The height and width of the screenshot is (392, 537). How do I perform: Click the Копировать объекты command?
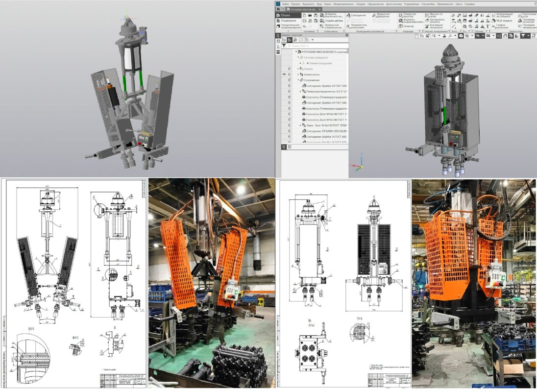click(434, 21)
